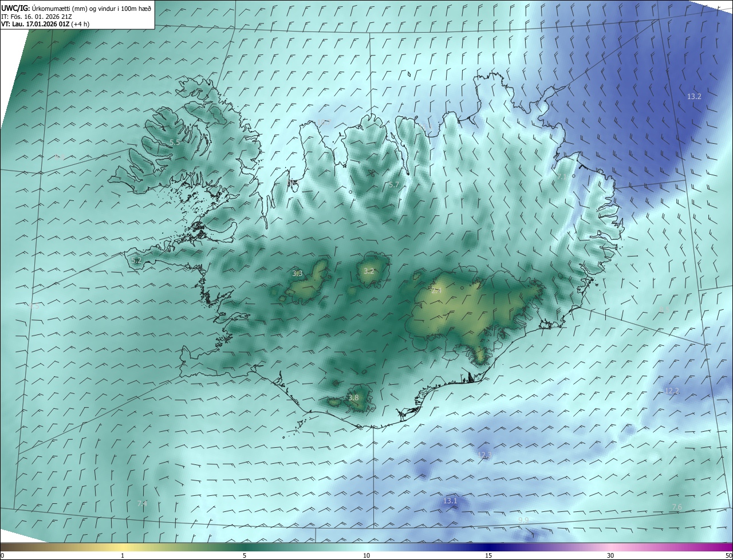This screenshot has height=560, width=733.
Task: Click the '0' tick on the colour scale
Action: coord(2,555)
